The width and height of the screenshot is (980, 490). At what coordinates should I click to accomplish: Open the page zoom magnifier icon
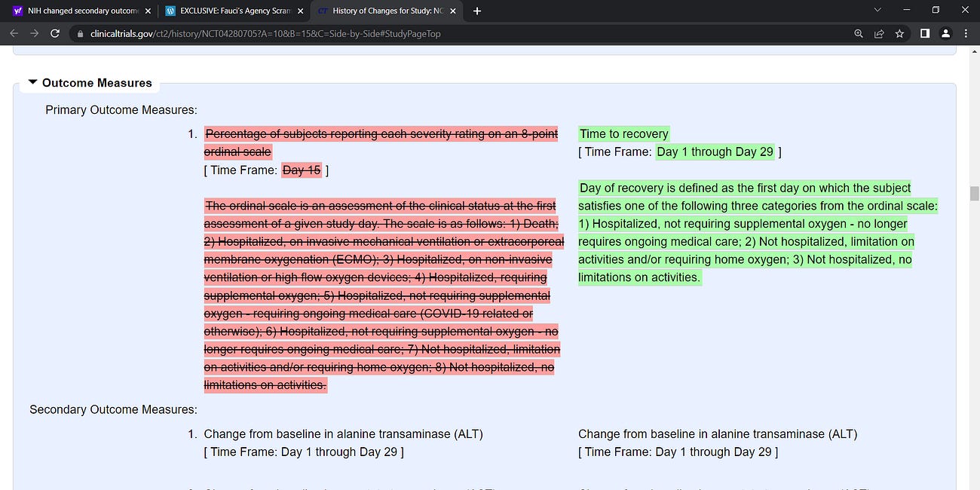pyautogui.click(x=859, y=33)
